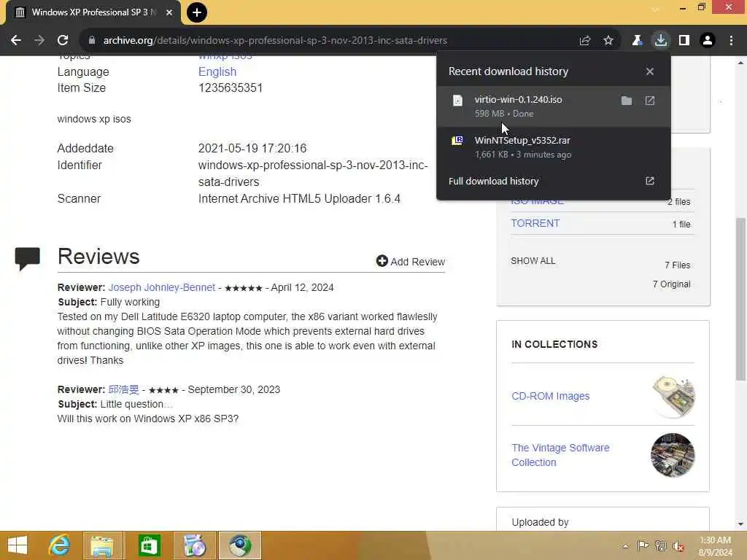Click the virtio-win iso file icon
Image resolution: width=747 pixels, height=560 pixels.
point(457,100)
